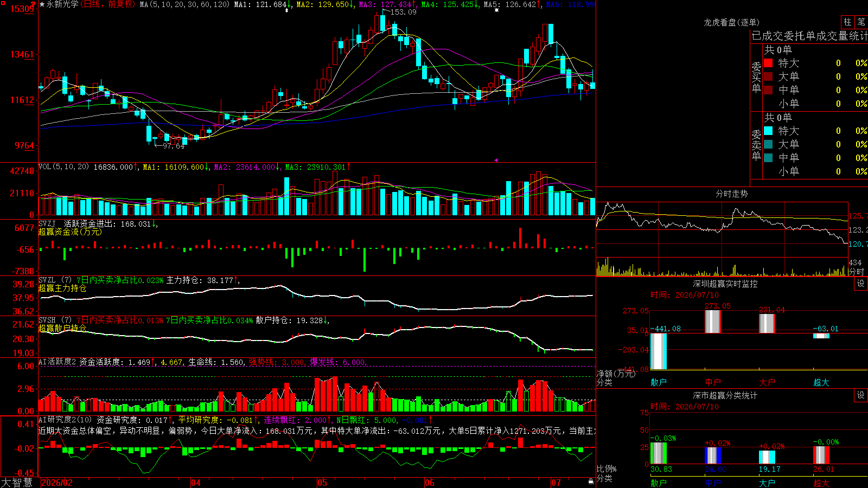Click 散户 category under the 比例% chart
Viewport: 868px width, 488px height.
click(659, 483)
